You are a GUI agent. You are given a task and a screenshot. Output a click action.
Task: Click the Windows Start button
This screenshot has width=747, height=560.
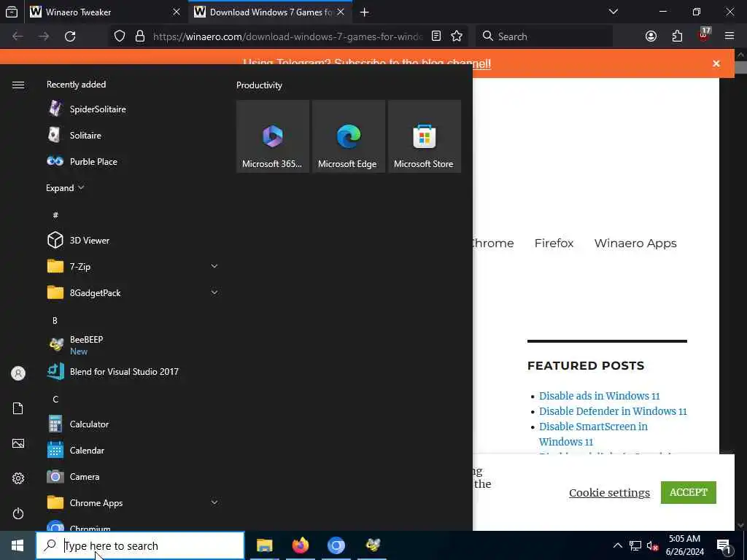(x=18, y=545)
